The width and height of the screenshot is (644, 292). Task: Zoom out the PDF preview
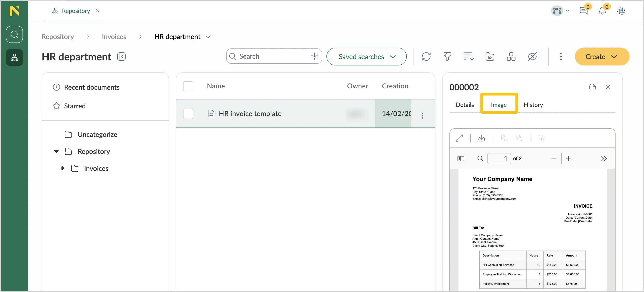[554, 159]
